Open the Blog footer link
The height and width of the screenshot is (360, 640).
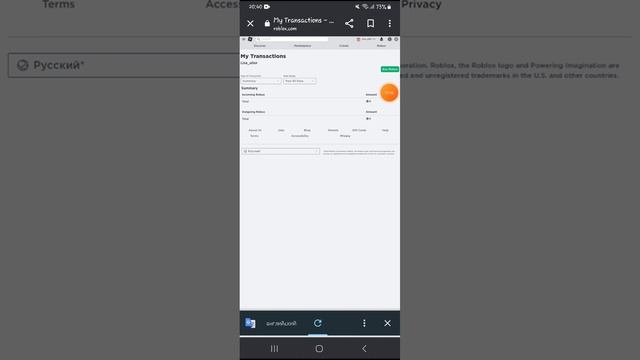coord(307,130)
